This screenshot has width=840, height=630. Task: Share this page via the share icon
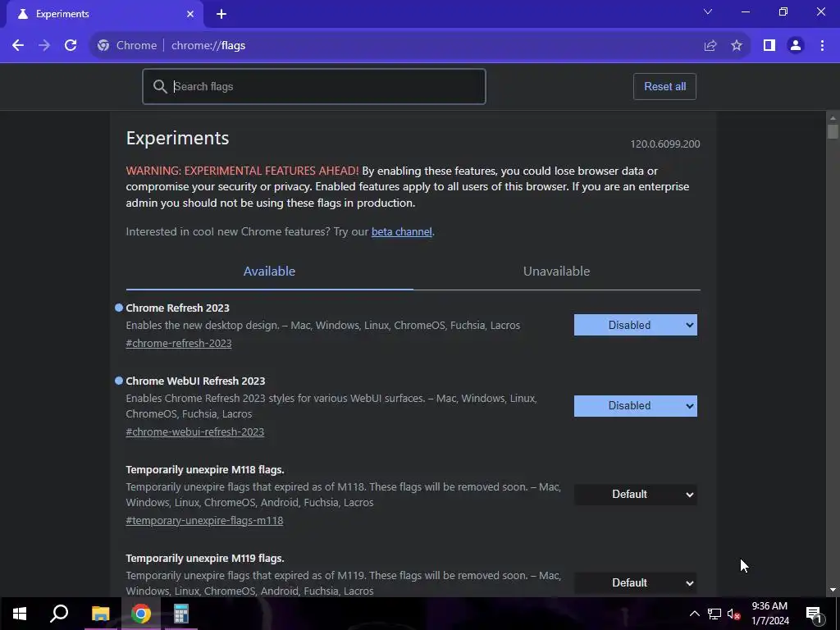tap(710, 46)
